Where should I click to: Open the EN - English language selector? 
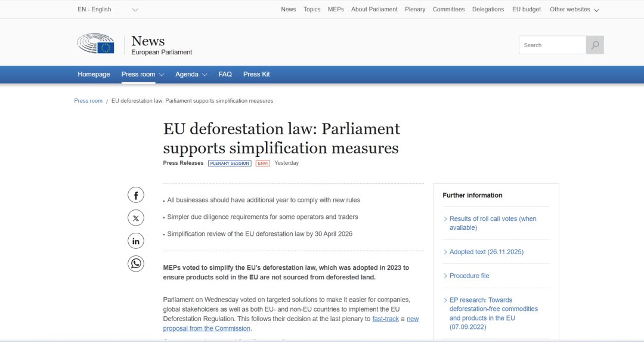107,10
